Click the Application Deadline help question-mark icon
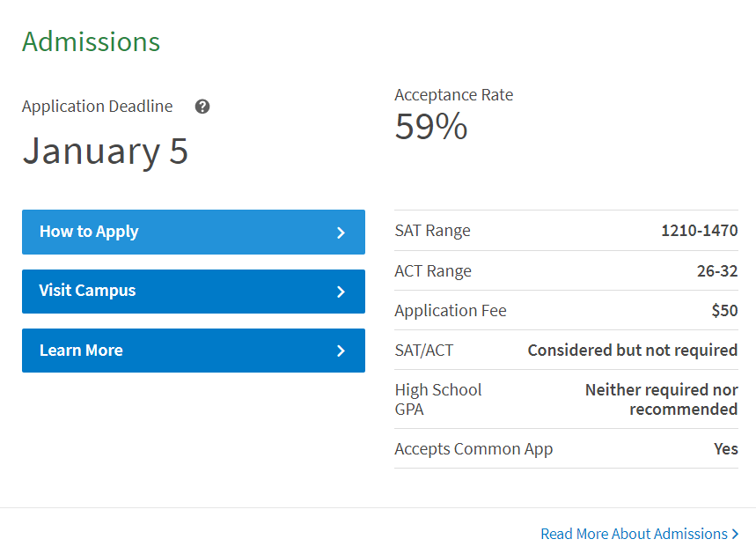Viewport: 756px width, 554px height. 202,107
